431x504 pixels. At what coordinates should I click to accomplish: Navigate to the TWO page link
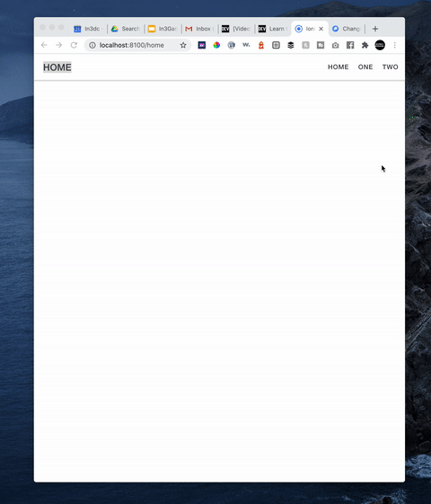coord(391,66)
